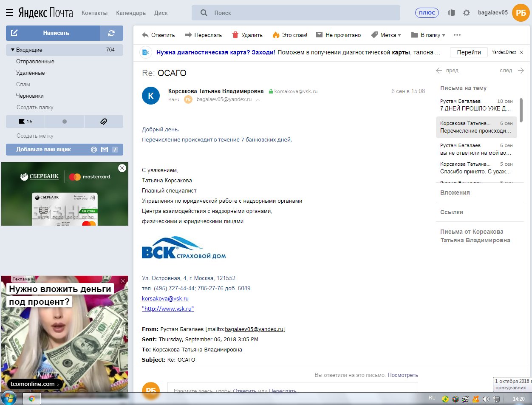Open the Удалённые folder

(31, 73)
